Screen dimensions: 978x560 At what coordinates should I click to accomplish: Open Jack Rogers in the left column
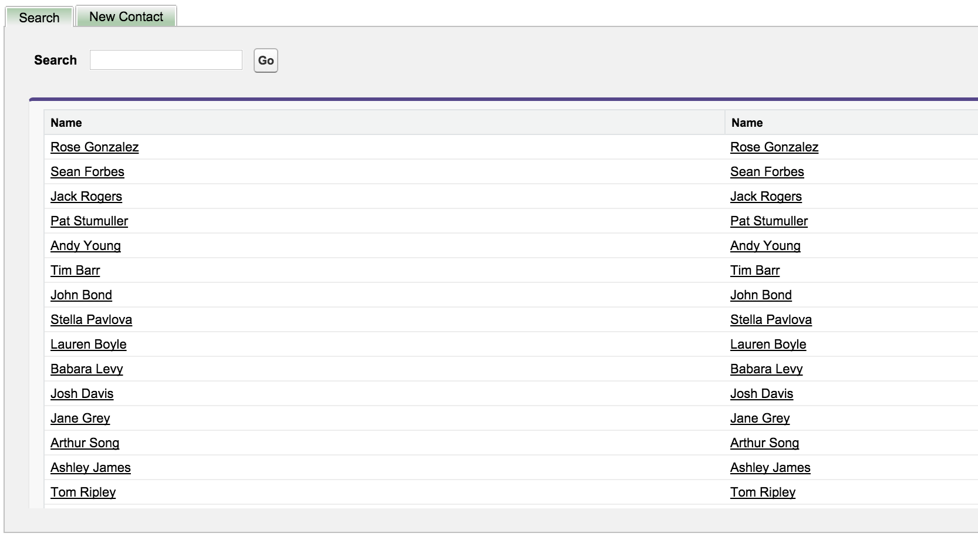pyautogui.click(x=86, y=197)
